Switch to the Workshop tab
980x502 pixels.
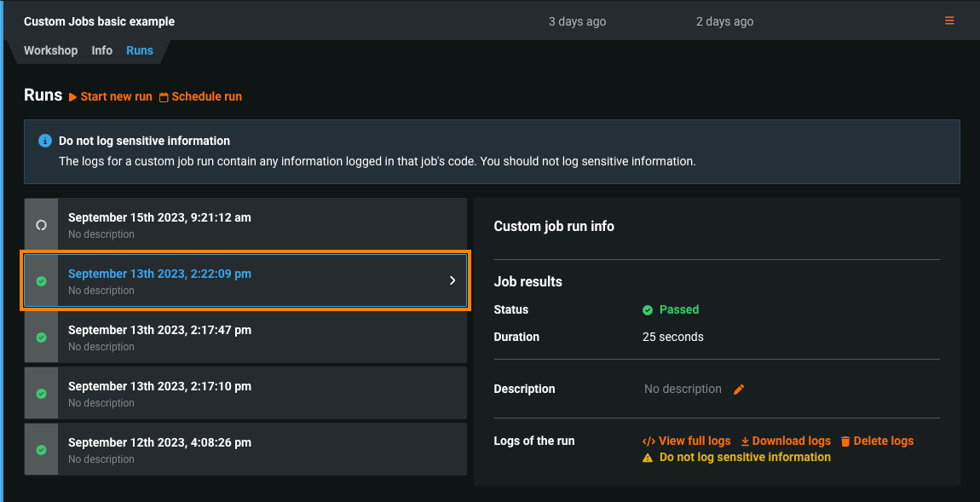pos(50,50)
